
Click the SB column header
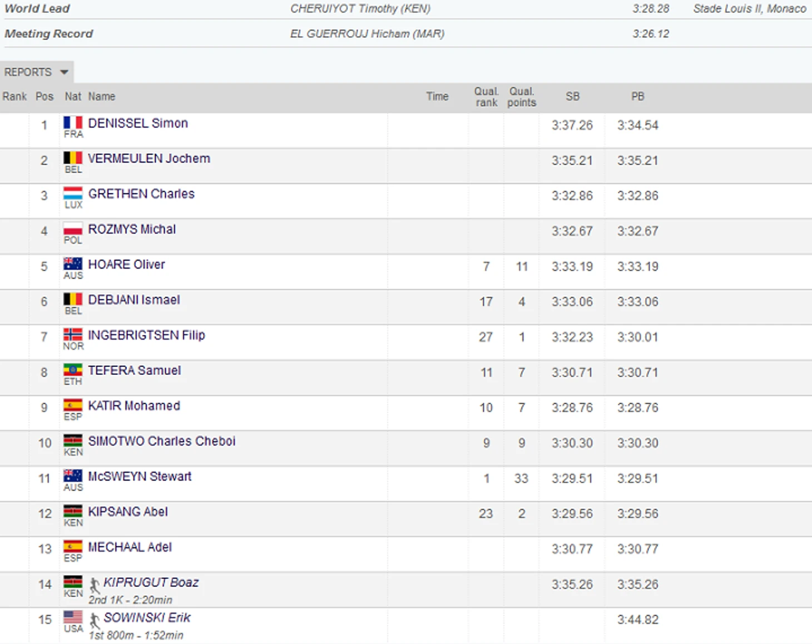572,97
